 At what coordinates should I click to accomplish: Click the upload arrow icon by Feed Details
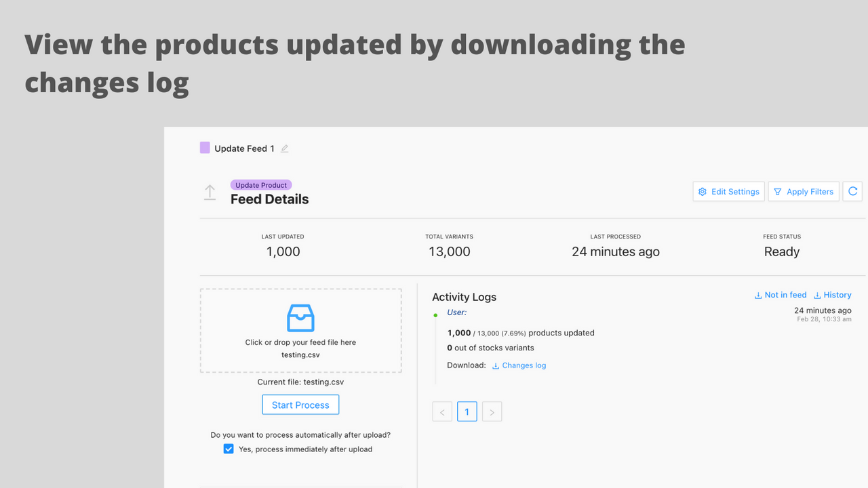[210, 192]
